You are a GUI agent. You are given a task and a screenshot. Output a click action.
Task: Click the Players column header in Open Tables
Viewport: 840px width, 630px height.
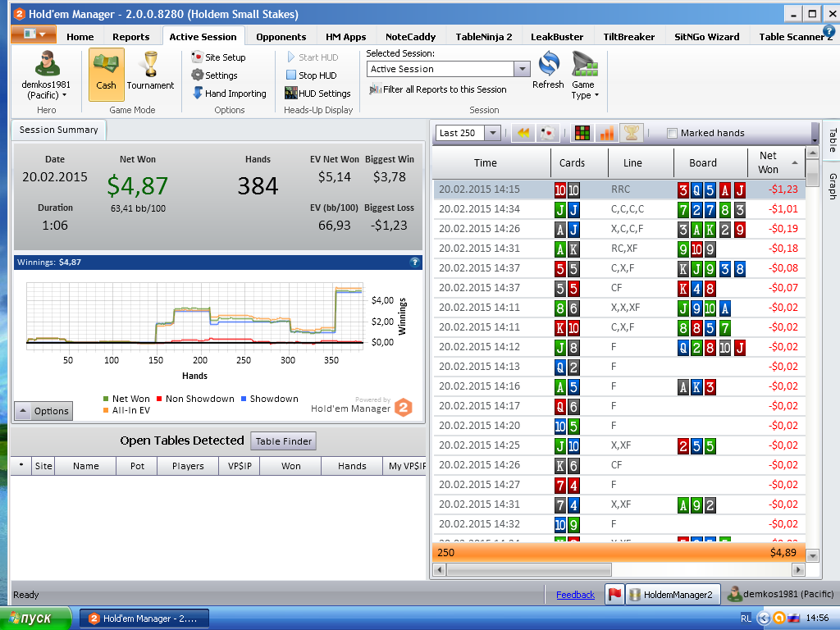pyautogui.click(x=188, y=466)
